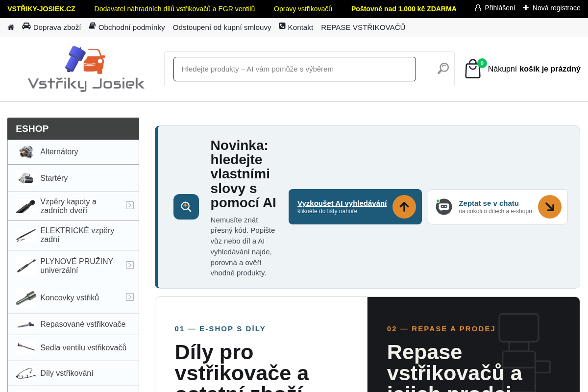
Task: Click the ELEKTRICKÉ vzpěry zadní image
Action: coord(25,235)
